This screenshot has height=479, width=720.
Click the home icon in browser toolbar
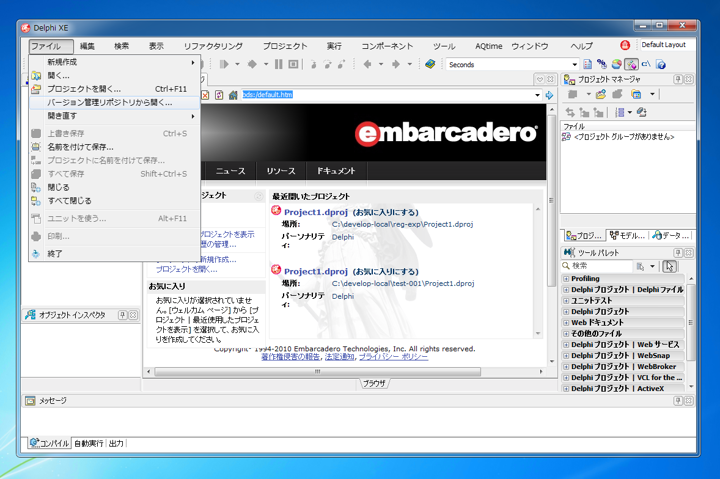click(233, 95)
